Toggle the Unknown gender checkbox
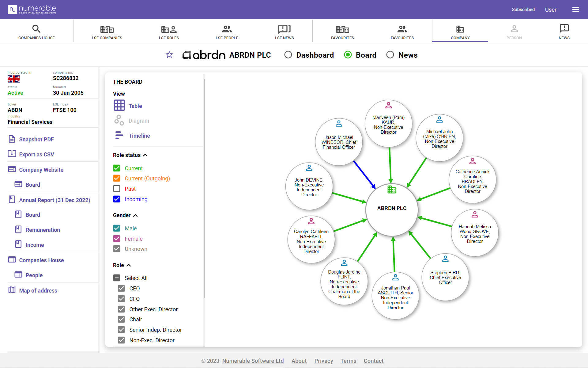The height and width of the screenshot is (368, 588). [117, 249]
